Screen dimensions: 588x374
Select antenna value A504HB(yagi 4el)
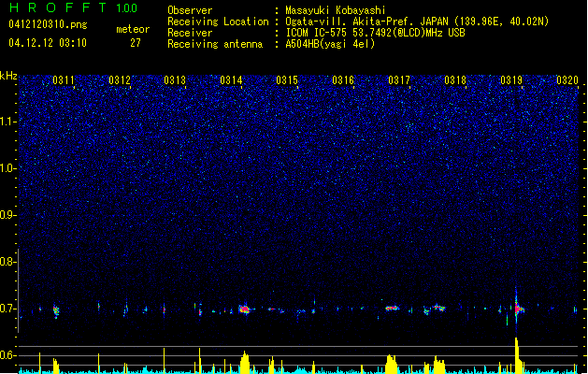pyautogui.click(x=330, y=44)
